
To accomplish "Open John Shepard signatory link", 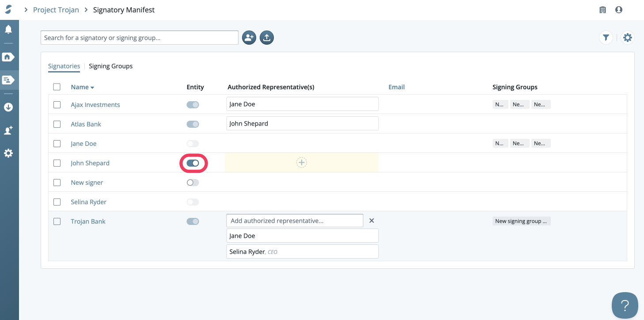I will [90, 163].
